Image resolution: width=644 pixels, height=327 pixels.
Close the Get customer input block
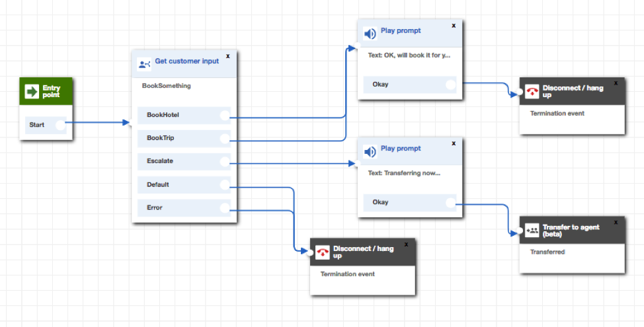click(x=228, y=56)
